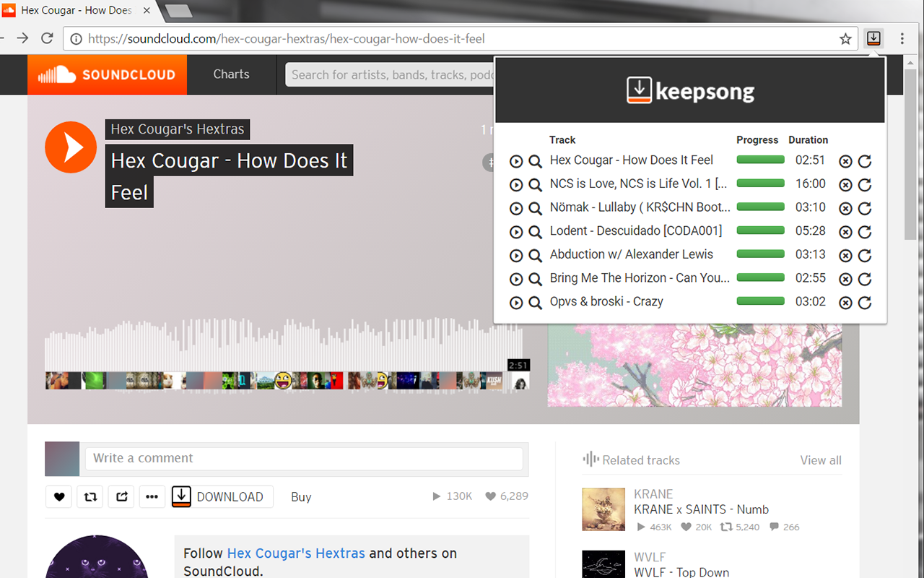924x578 pixels.
Task: Reload the current page
Action: (48, 39)
